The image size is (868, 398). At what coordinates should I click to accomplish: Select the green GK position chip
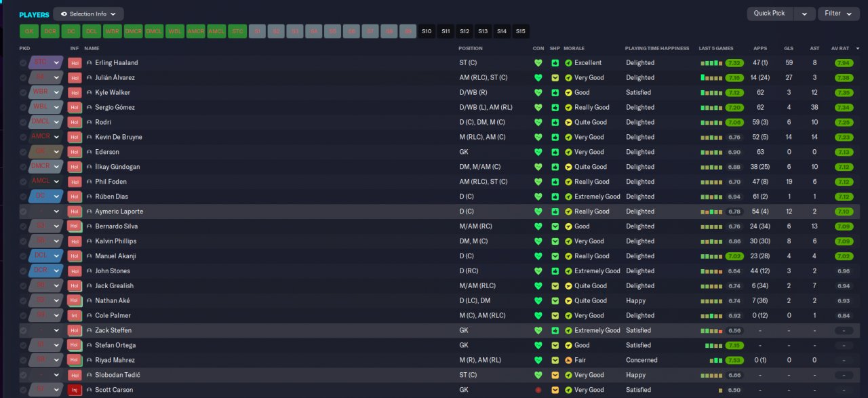[28, 31]
